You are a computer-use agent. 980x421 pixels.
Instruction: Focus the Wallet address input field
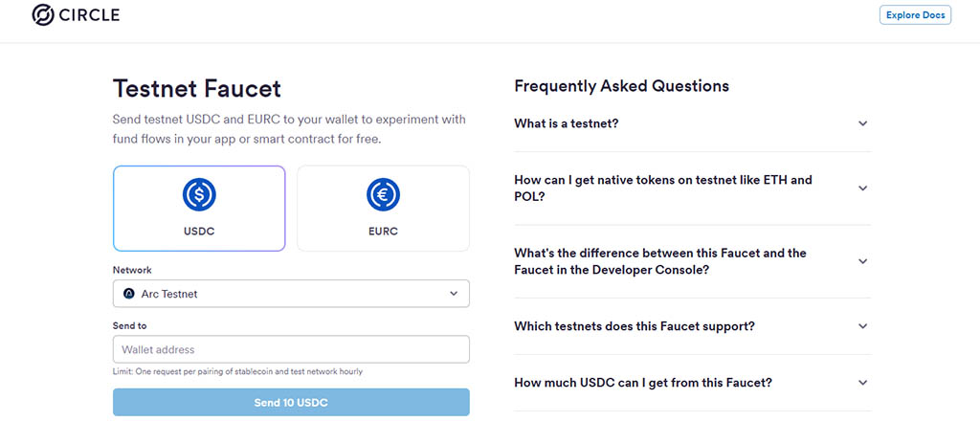click(x=291, y=349)
